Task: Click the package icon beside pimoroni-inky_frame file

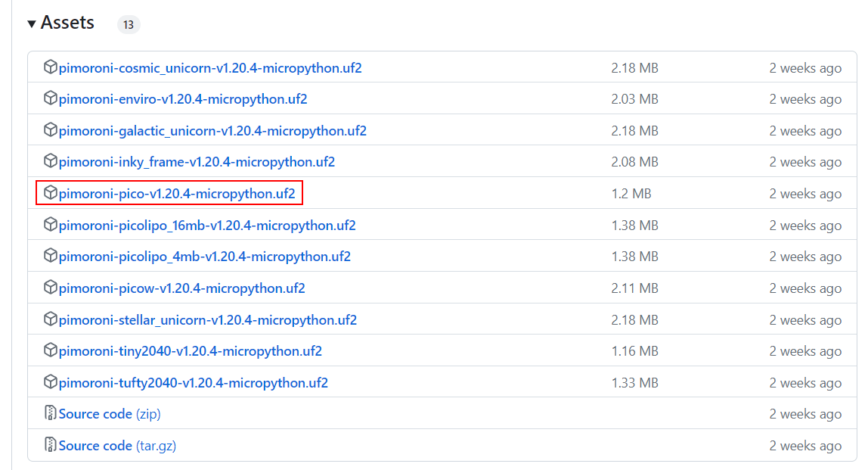Action: [x=51, y=161]
